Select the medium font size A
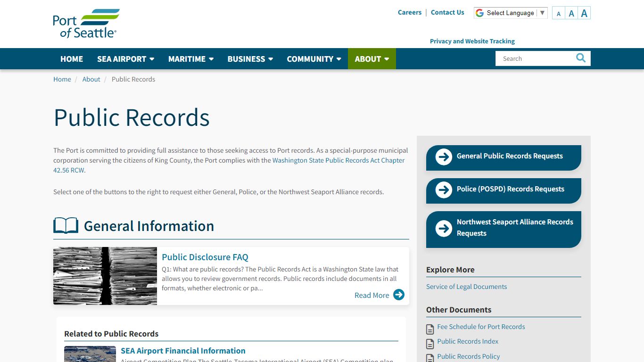This screenshot has height=362, width=644. point(571,13)
